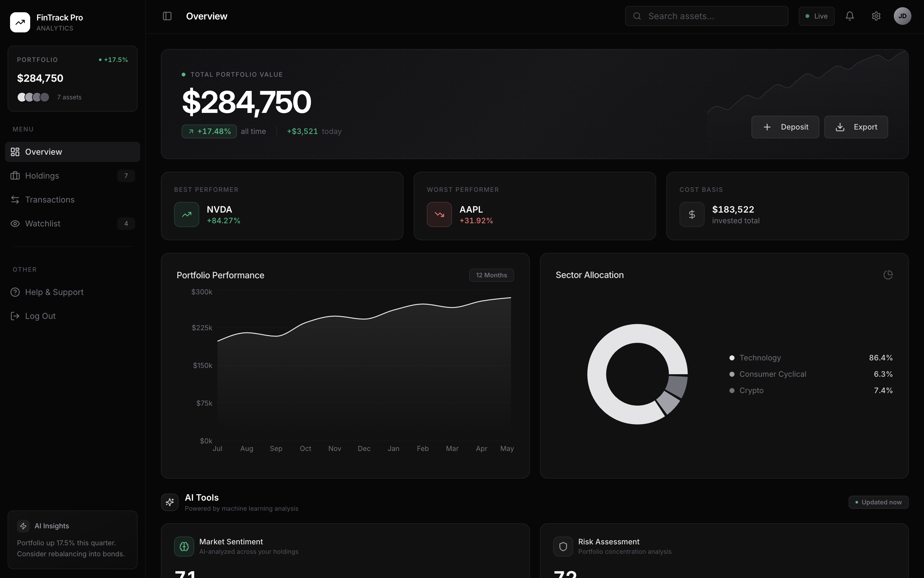Toggle the sidebar panel icon

(x=167, y=16)
